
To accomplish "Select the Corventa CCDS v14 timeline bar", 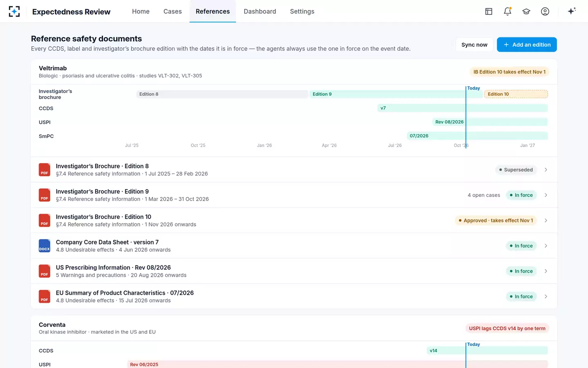I will click(x=487, y=350).
